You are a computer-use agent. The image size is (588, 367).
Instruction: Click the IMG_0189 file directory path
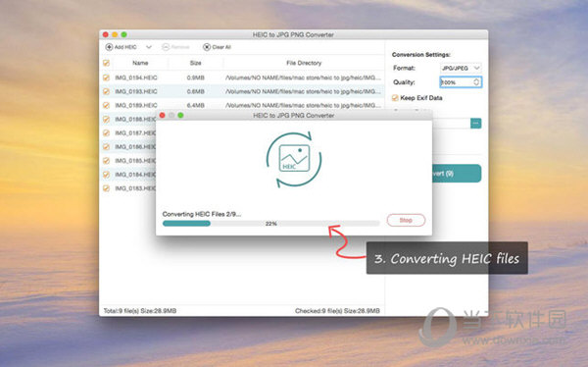click(304, 105)
